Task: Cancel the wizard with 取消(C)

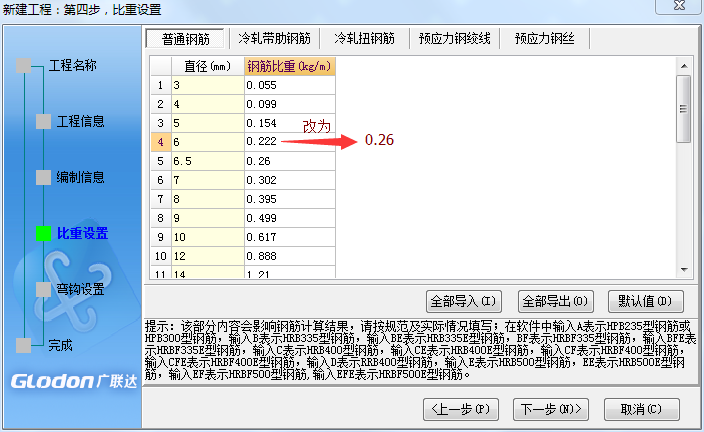Action: point(642,409)
